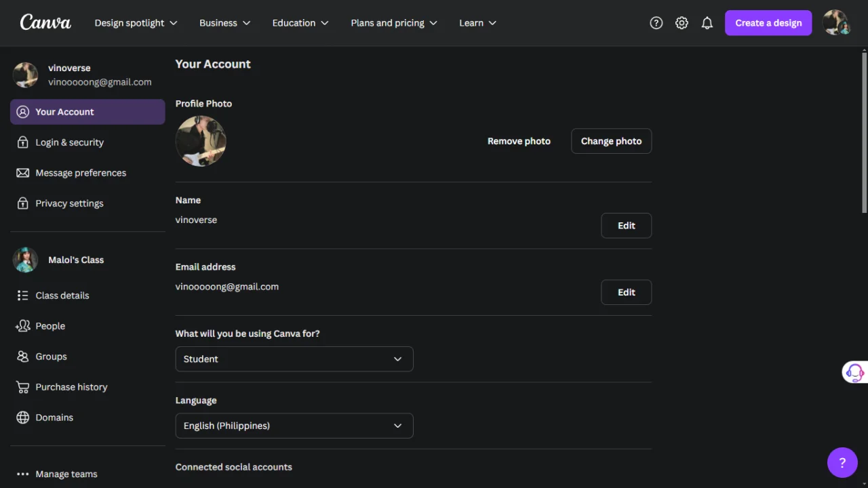Open the help question mark icon in header
This screenshot has height=488, width=868.
coord(656,23)
